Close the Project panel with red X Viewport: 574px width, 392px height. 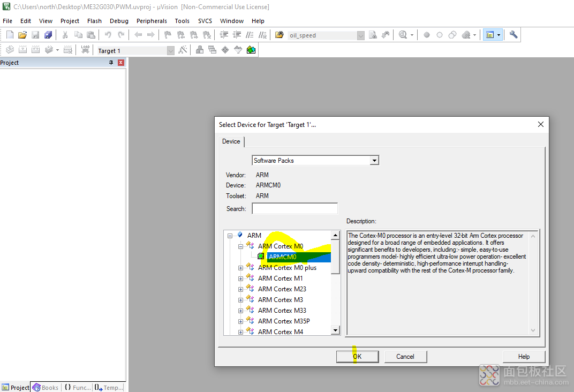coord(121,63)
